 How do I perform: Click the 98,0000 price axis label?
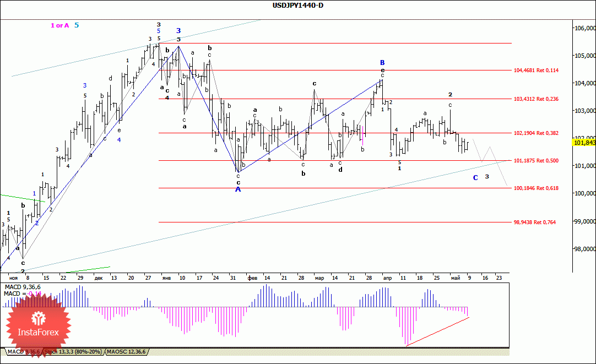pos(584,249)
